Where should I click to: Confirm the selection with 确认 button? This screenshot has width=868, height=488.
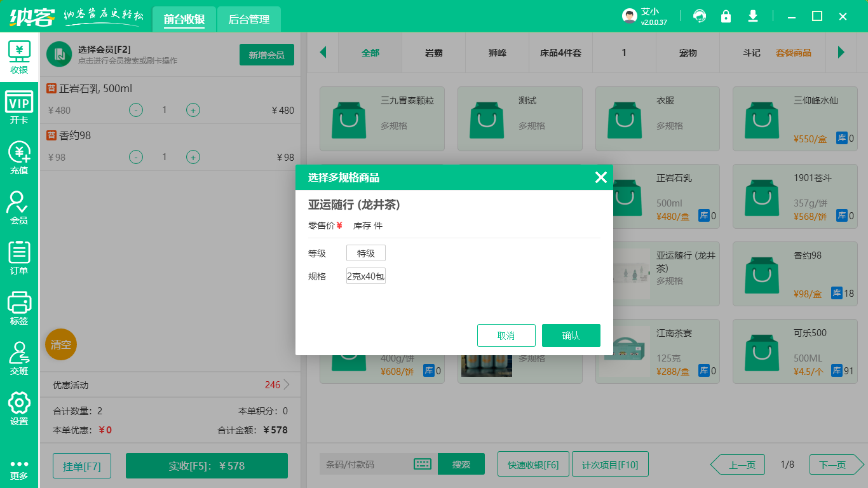(571, 335)
